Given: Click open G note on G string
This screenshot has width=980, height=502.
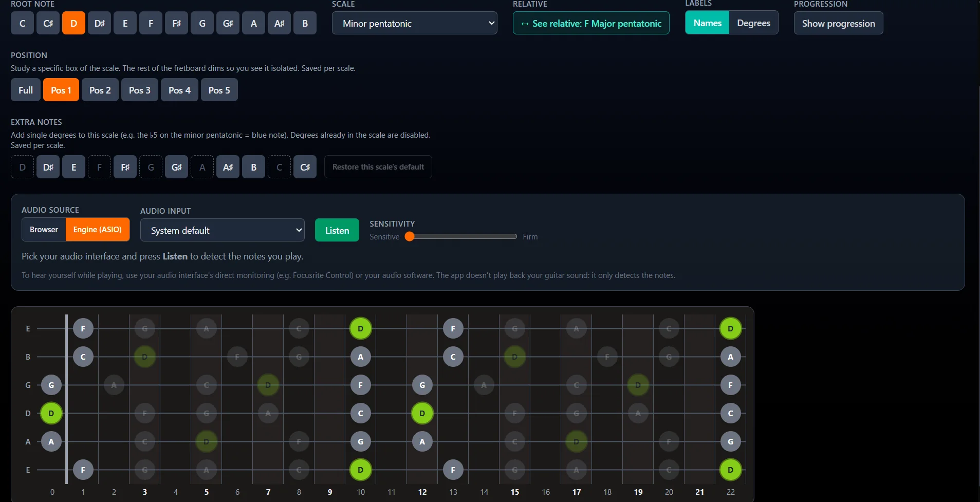Looking at the screenshot, I should point(51,385).
